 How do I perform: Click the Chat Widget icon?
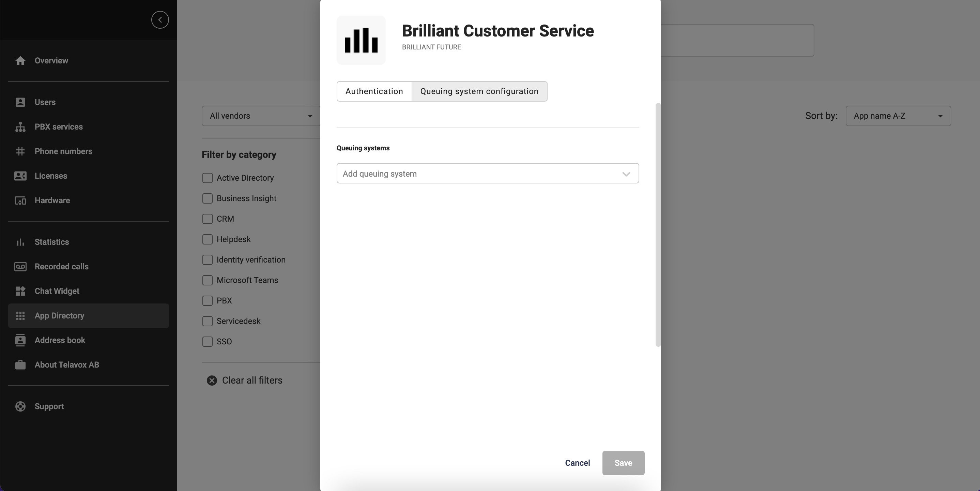click(x=20, y=291)
